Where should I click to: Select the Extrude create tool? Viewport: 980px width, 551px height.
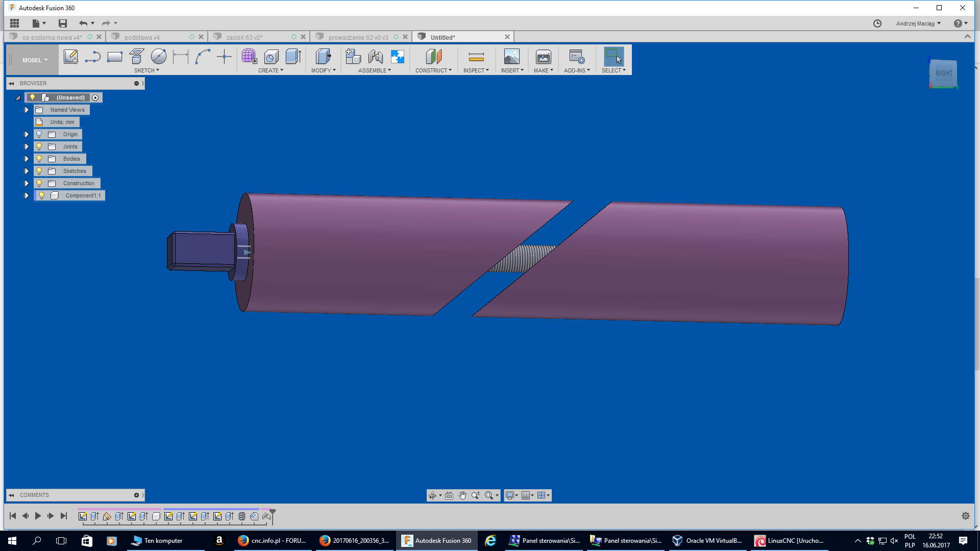click(x=293, y=57)
